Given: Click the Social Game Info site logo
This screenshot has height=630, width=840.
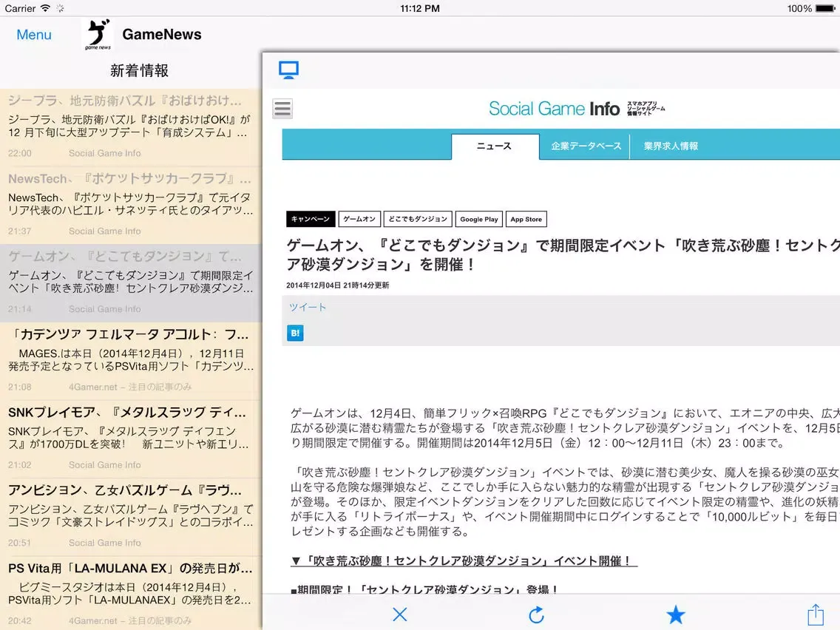Looking at the screenshot, I should (555, 109).
